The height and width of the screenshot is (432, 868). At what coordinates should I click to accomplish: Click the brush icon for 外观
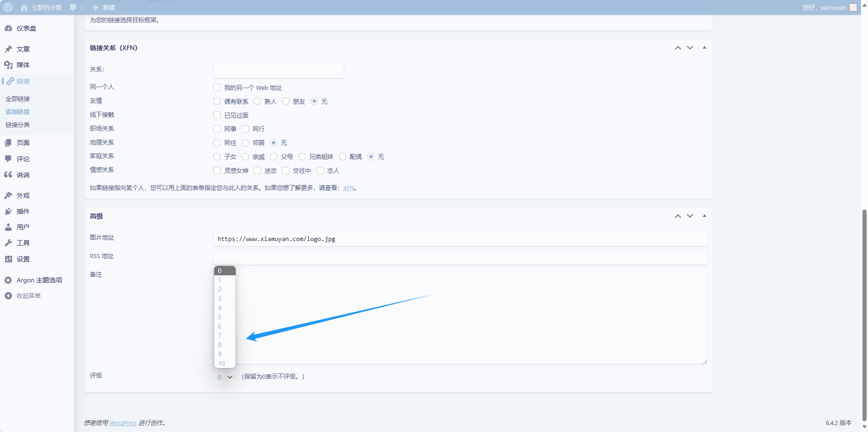(x=8, y=196)
